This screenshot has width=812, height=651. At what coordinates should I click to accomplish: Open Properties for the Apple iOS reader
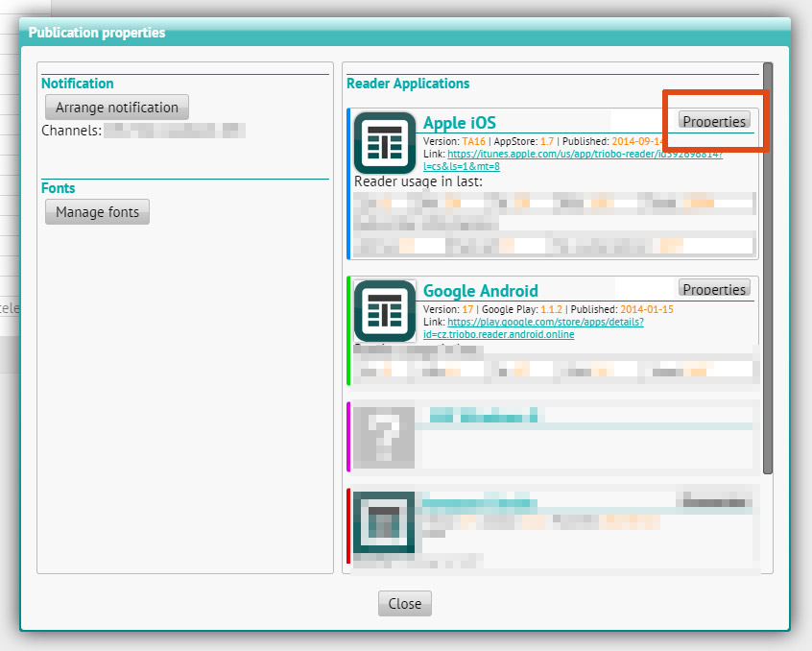714,121
